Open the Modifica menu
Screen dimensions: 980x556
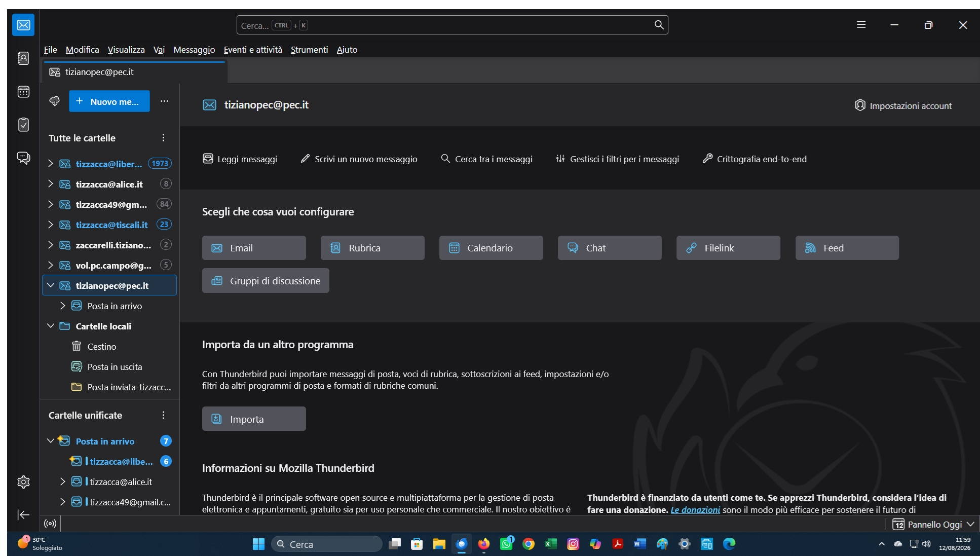pos(82,50)
